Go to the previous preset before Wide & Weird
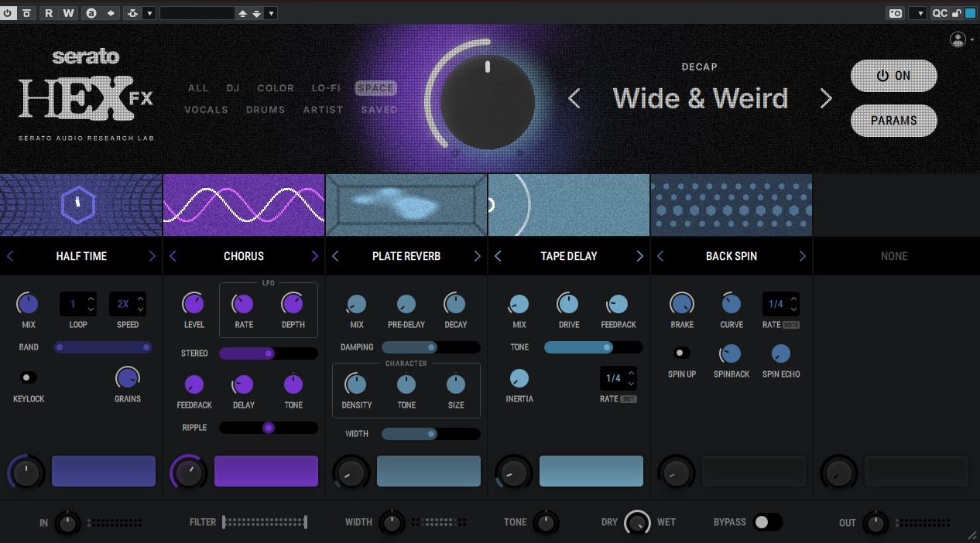The height and width of the screenshot is (543, 980). 574,99
